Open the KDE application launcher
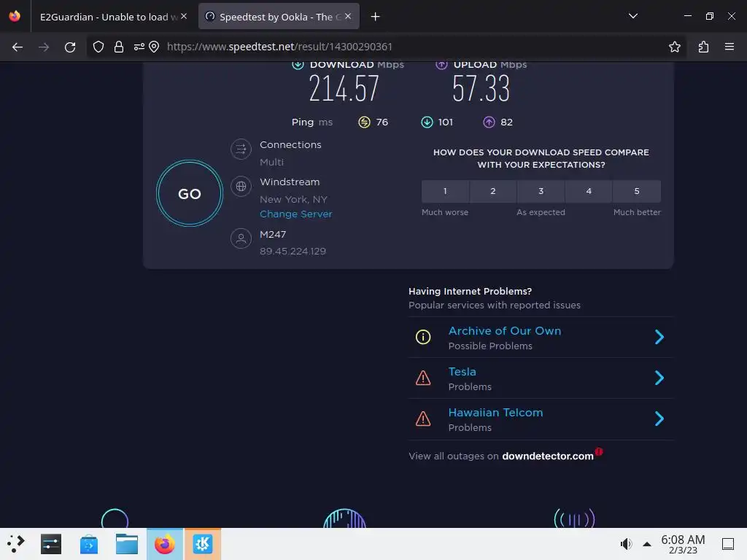This screenshot has height=560, width=747. pyautogui.click(x=16, y=544)
